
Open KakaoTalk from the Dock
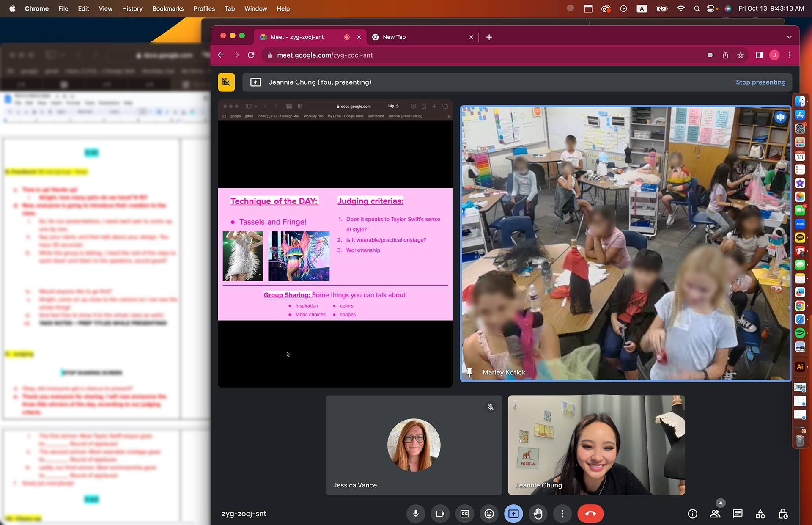(x=800, y=237)
